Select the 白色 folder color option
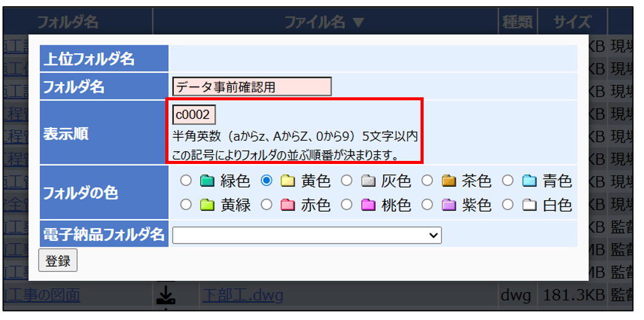644x320 pixels. (507, 206)
